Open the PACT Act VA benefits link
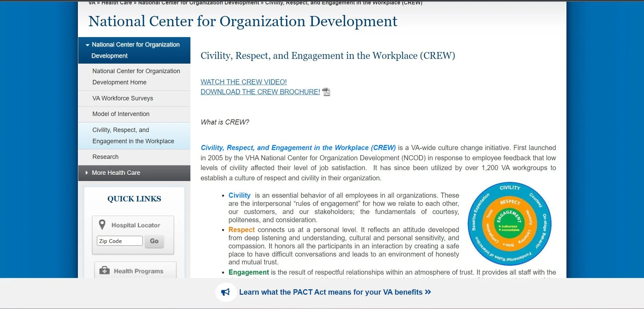644x309 pixels. coord(335,292)
